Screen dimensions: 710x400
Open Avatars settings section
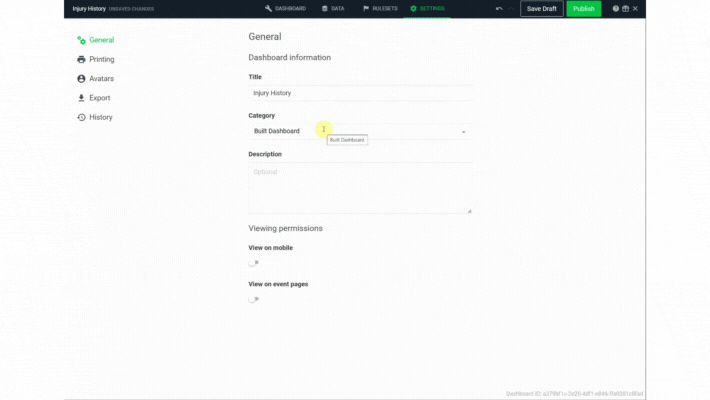(x=96, y=79)
